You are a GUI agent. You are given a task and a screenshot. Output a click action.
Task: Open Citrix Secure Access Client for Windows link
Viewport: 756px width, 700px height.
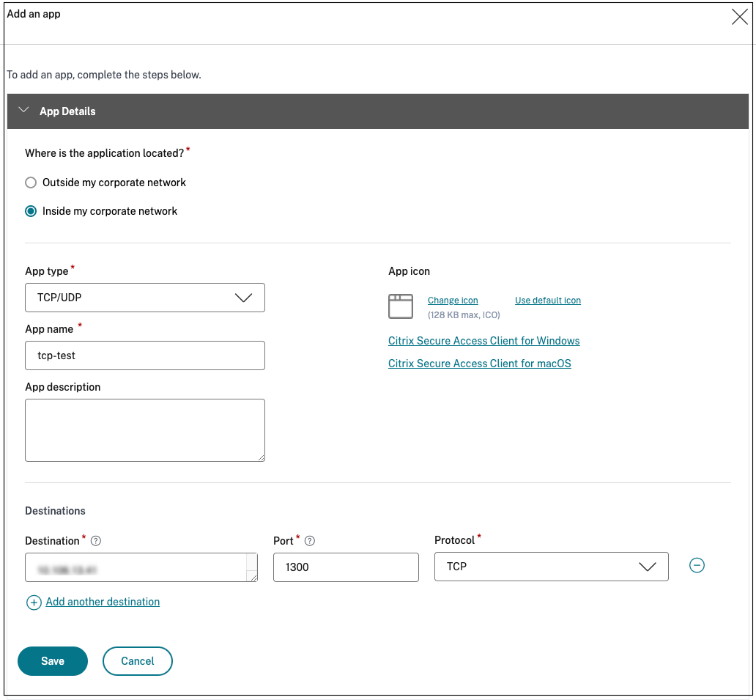tap(483, 341)
